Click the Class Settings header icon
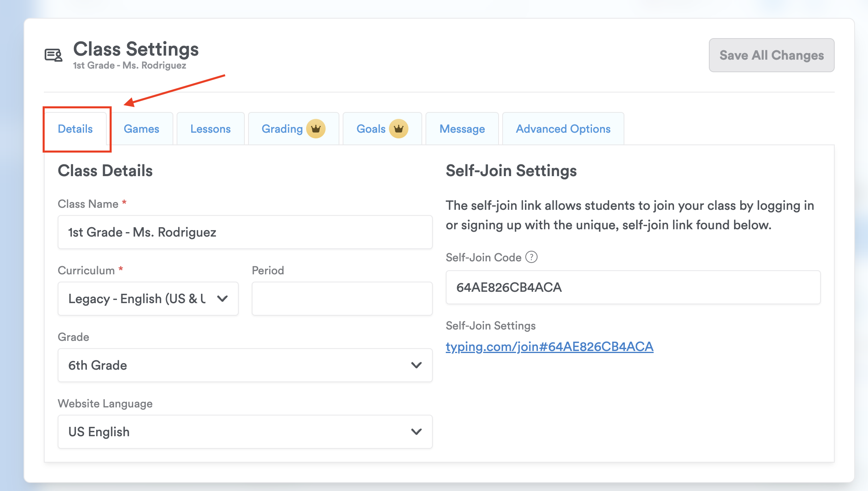 pyautogui.click(x=54, y=55)
